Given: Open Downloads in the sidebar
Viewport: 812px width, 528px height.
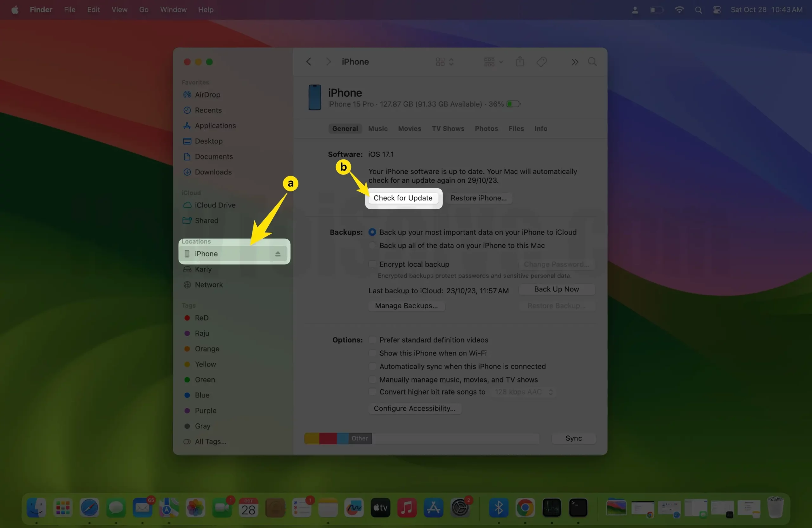Looking at the screenshot, I should click(213, 172).
